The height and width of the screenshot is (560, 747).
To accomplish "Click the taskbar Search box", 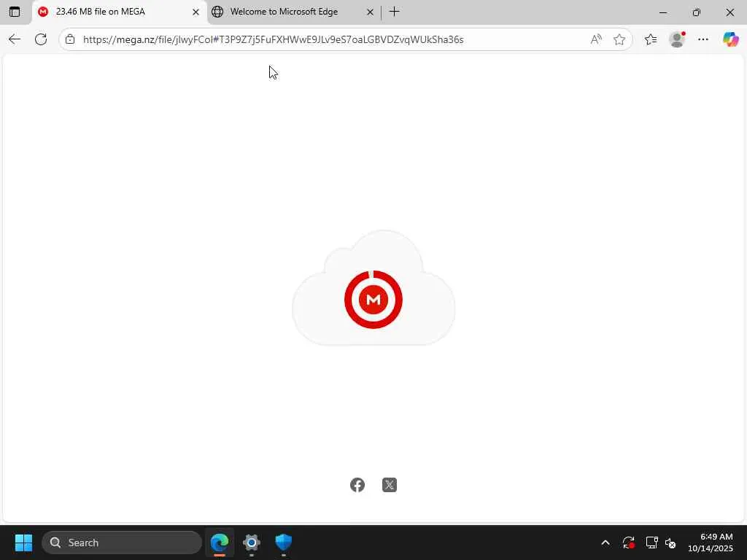I will [122, 542].
